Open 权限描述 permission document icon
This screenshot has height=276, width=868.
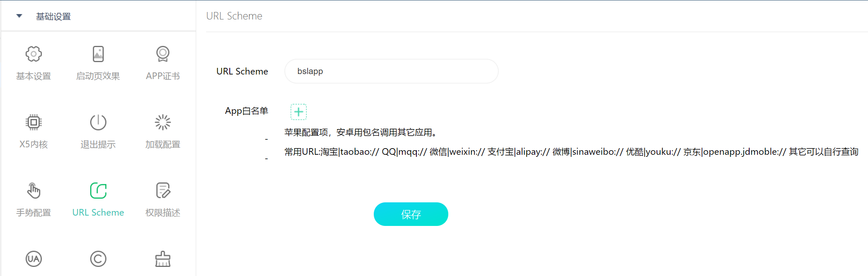(x=163, y=190)
